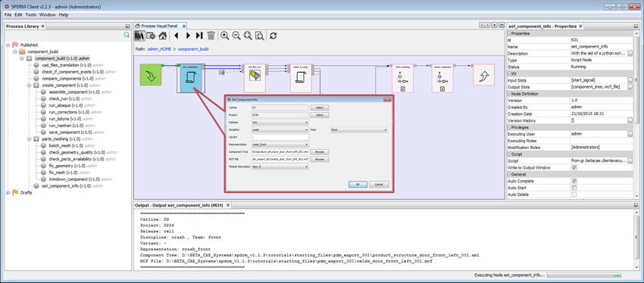Click the grayed trash delete icon
The height and width of the screenshot is (283, 644).
(x=211, y=36)
